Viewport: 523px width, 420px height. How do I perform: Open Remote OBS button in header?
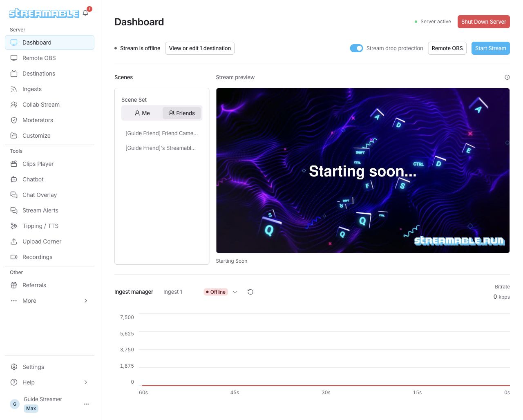[447, 48]
